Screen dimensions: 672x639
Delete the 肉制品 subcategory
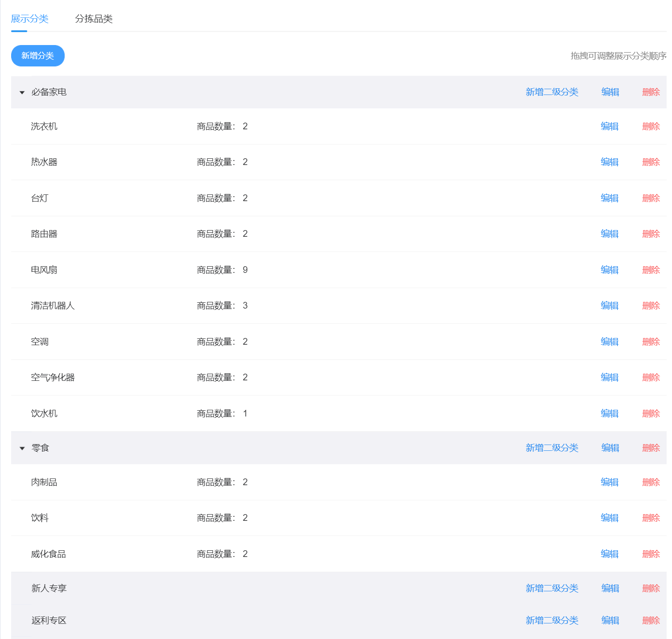click(x=651, y=482)
